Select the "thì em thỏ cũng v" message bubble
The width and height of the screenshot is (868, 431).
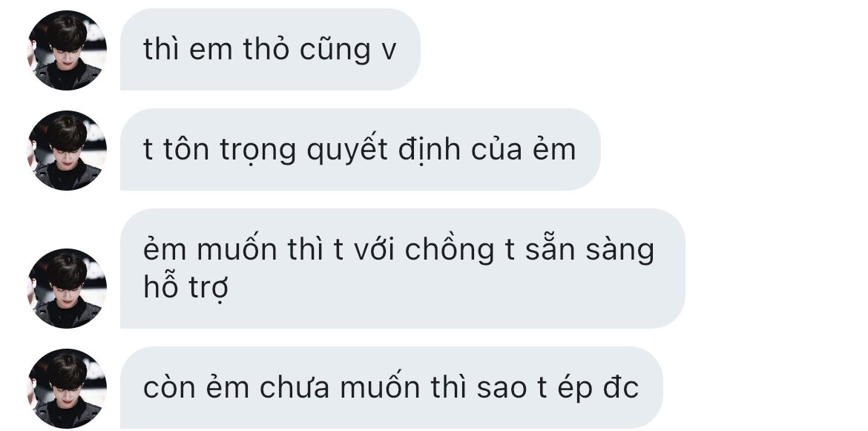tap(270, 49)
